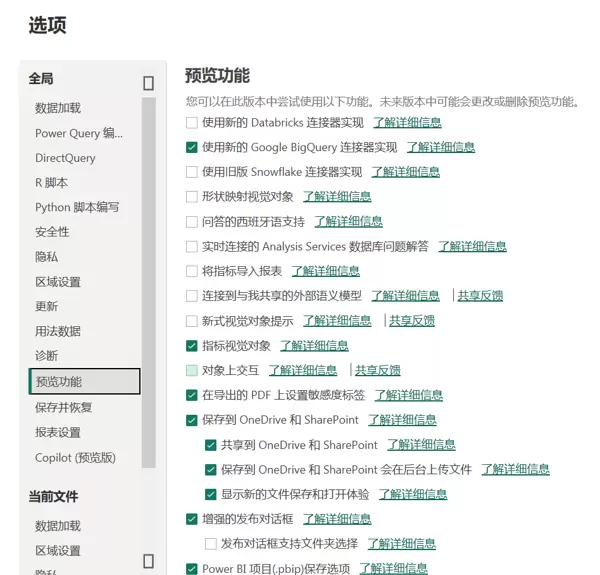The height and width of the screenshot is (575, 600).
Task: Open 共享反馈 link for 新式视觉对象提示
Action: [412, 321]
